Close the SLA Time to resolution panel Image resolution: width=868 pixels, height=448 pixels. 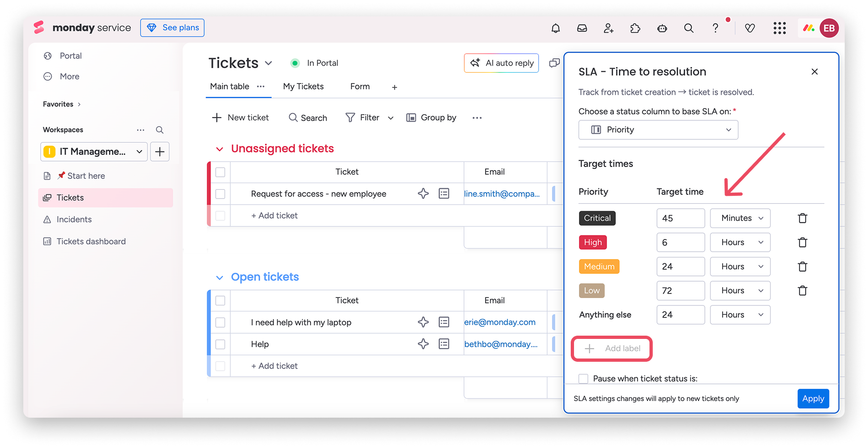click(x=814, y=71)
